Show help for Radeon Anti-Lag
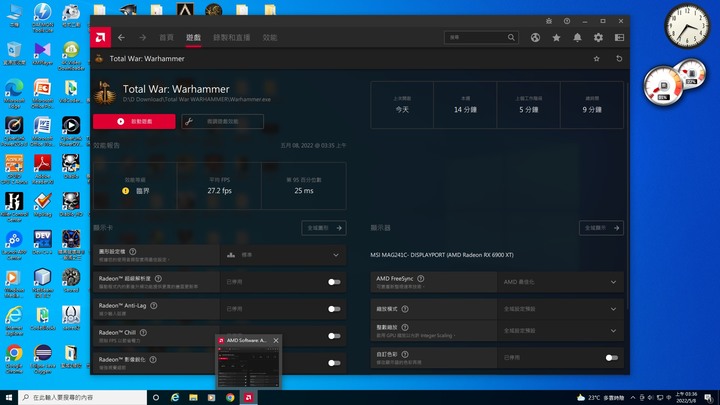The height and width of the screenshot is (405, 720). 154,305
